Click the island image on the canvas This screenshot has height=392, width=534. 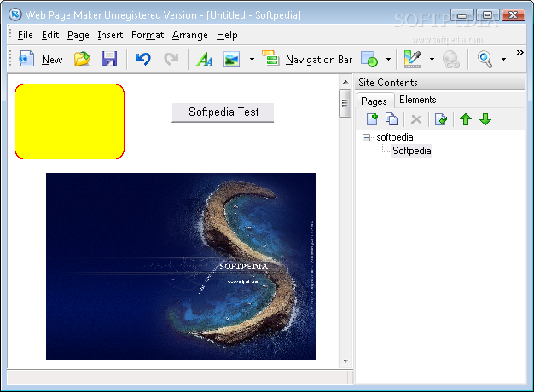(181, 266)
